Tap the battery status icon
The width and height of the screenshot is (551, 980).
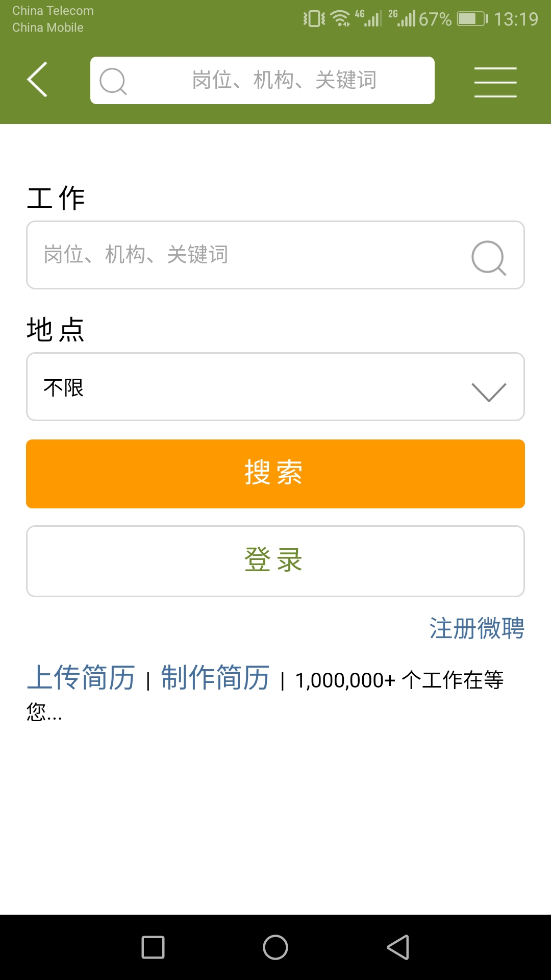472,19
